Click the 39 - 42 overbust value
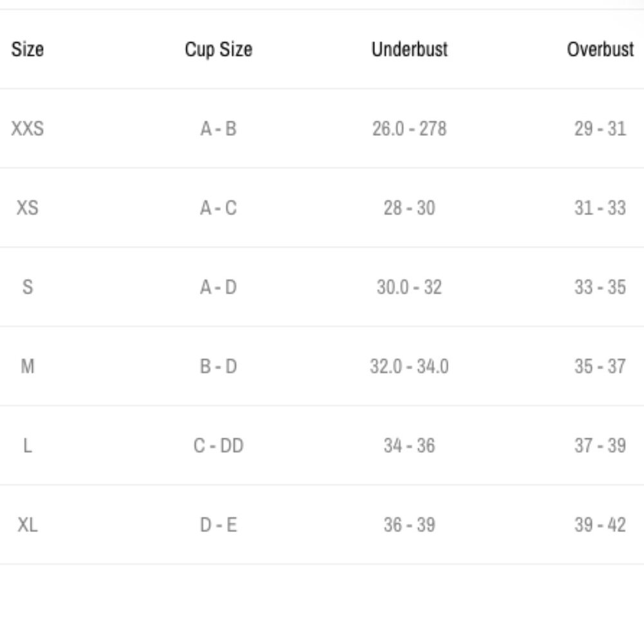The height and width of the screenshot is (644, 644). [600, 525]
